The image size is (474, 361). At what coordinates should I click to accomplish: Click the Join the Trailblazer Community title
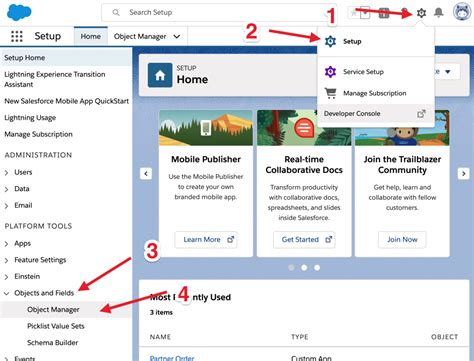pos(402,165)
